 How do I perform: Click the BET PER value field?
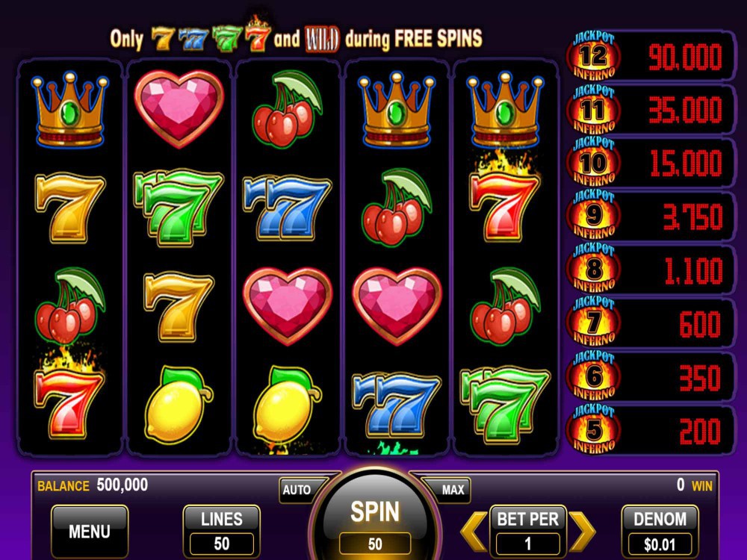(x=527, y=544)
